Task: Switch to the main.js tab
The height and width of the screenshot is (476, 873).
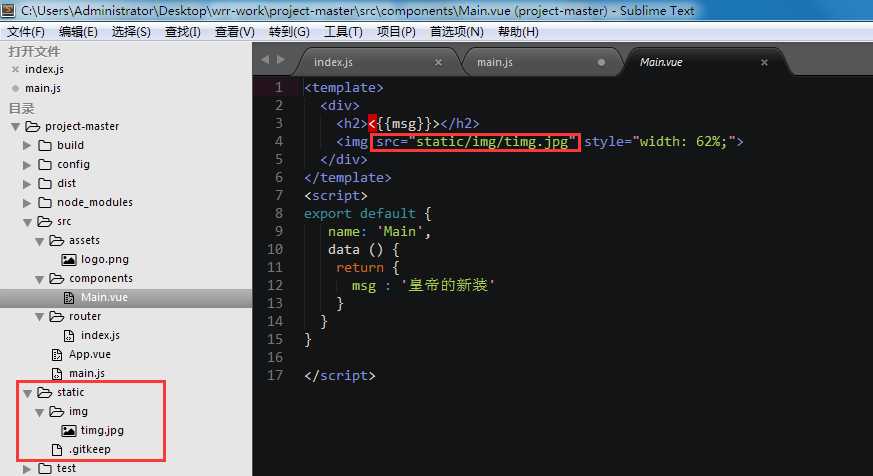Action: [541, 62]
